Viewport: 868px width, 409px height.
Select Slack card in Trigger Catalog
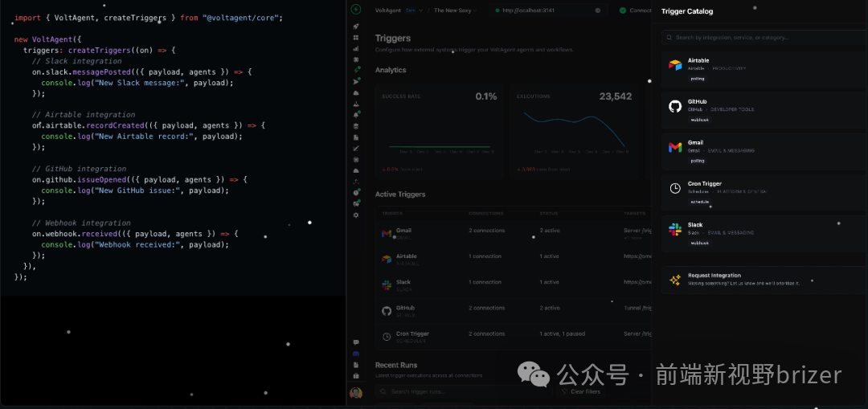tap(755, 231)
